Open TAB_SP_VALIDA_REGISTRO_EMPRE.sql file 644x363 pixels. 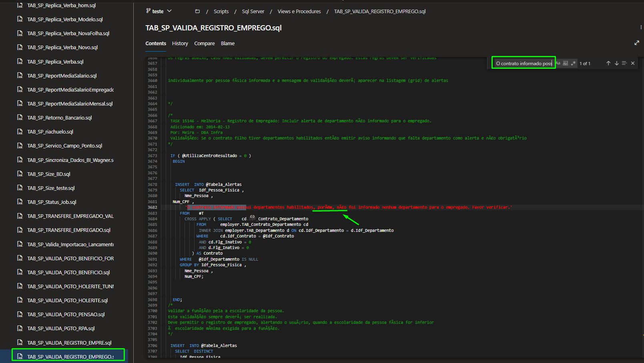pos(69,343)
